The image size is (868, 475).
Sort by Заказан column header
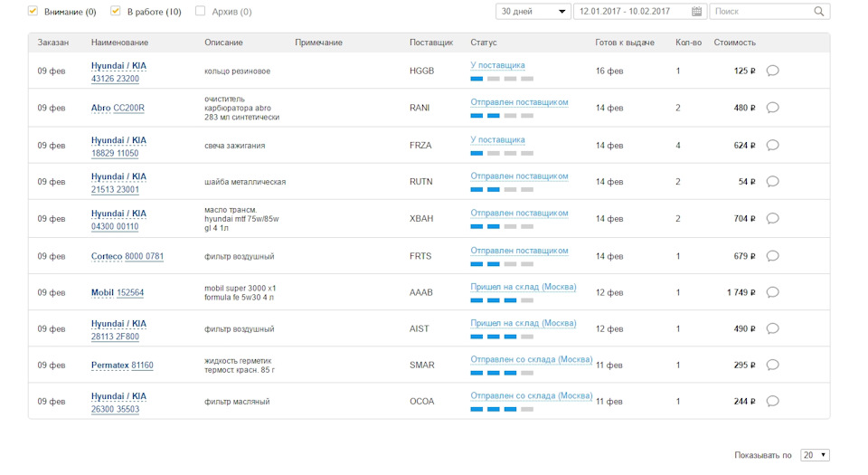[x=53, y=43]
